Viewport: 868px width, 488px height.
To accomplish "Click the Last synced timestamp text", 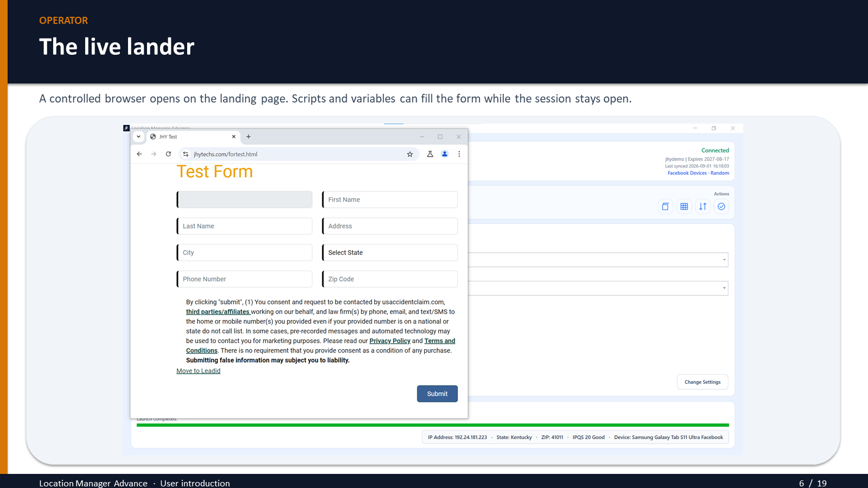I will pos(697,166).
